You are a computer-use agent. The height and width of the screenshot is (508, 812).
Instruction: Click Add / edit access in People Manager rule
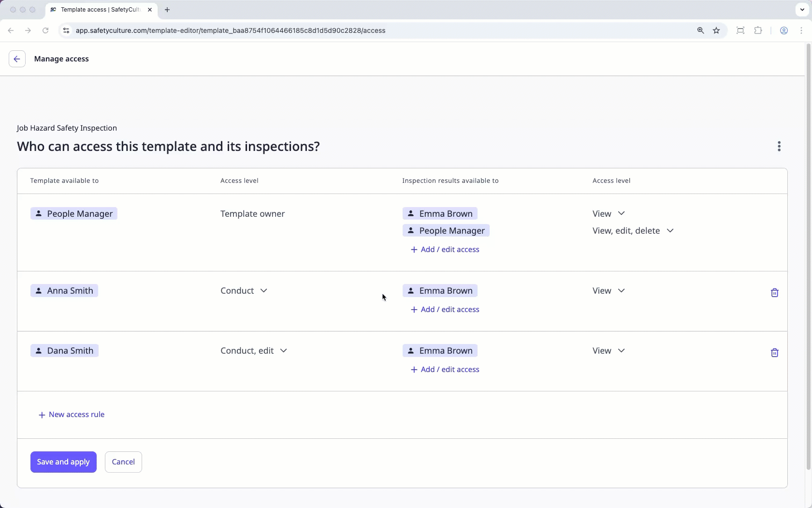445,250
